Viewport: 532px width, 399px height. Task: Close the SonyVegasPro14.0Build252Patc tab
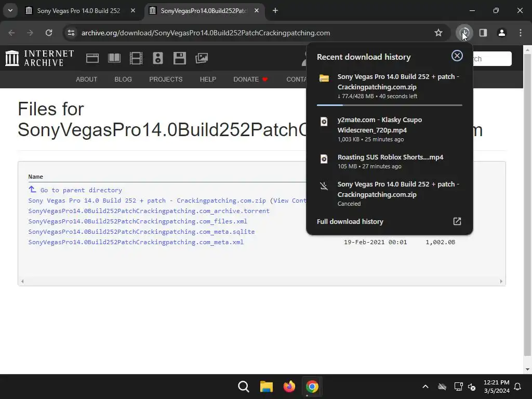click(257, 10)
